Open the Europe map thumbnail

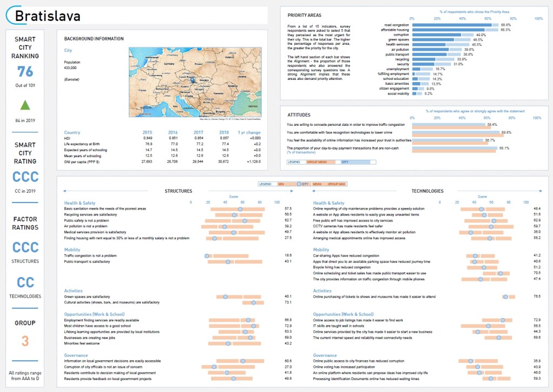196,80
